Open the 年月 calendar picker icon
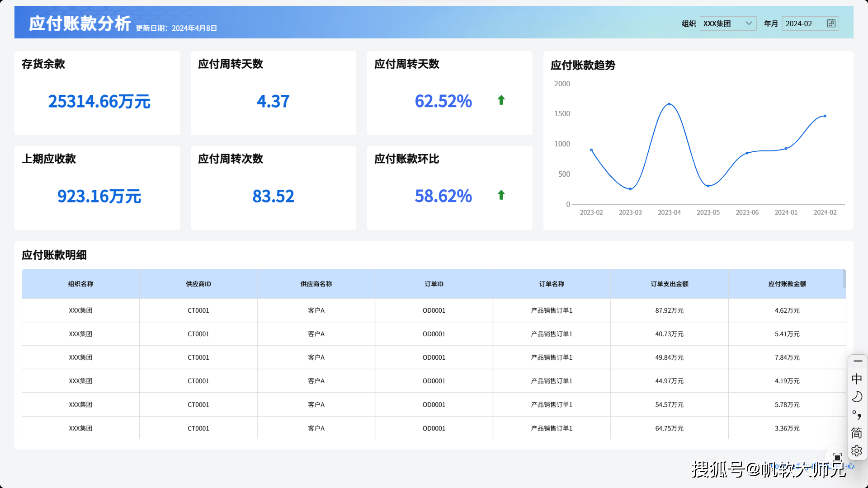The height and width of the screenshot is (488, 868). coord(831,23)
